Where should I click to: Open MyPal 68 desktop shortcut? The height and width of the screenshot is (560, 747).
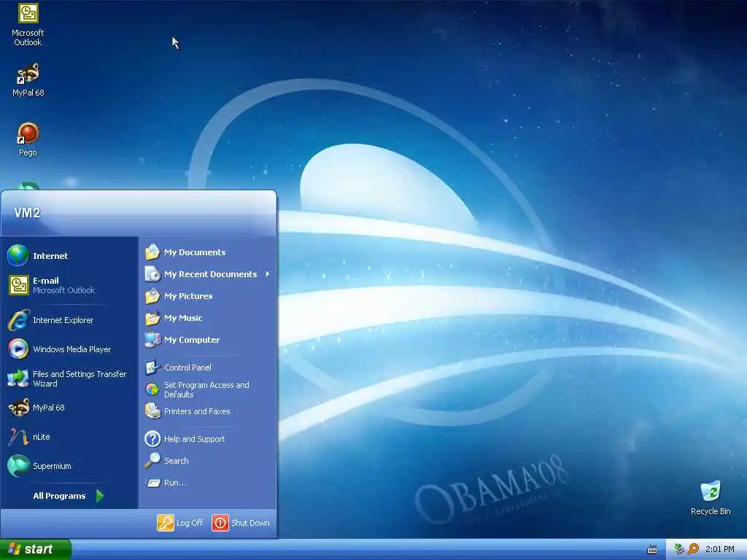tap(28, 80)
